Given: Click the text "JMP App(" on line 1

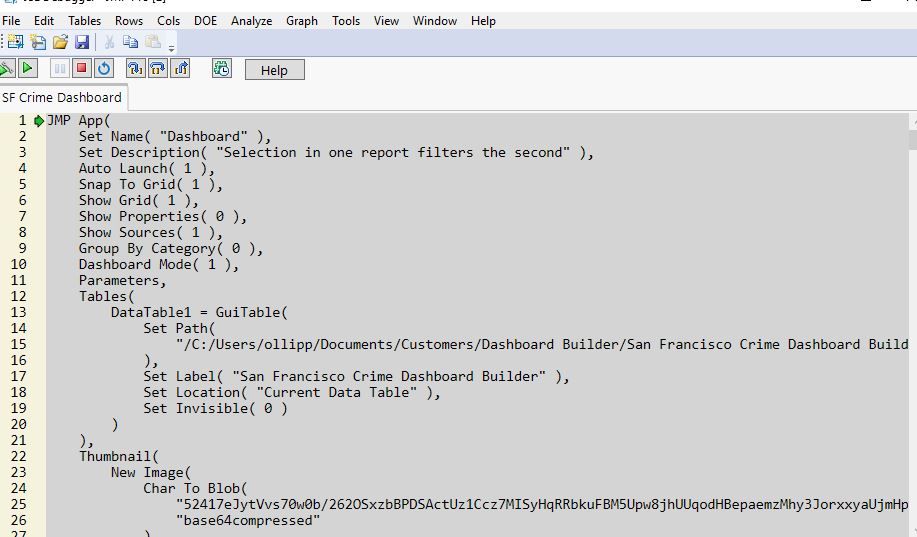Looking at the screenshot, I should click(78, 121).
